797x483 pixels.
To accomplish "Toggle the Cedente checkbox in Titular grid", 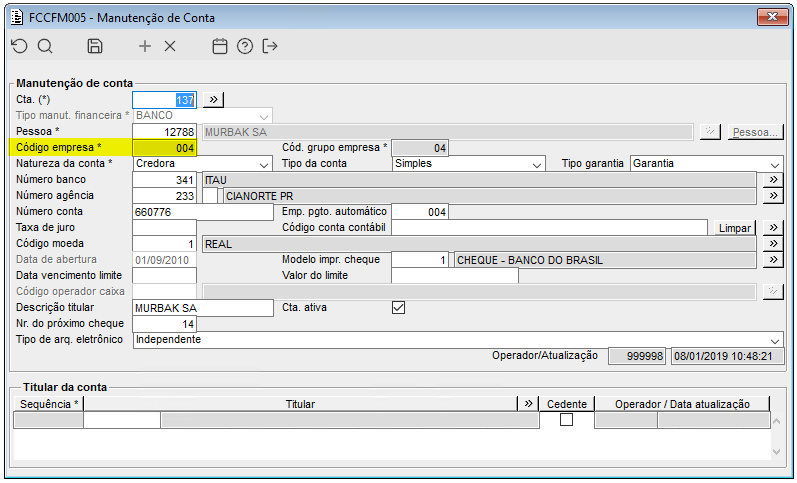I will [566, 419].
